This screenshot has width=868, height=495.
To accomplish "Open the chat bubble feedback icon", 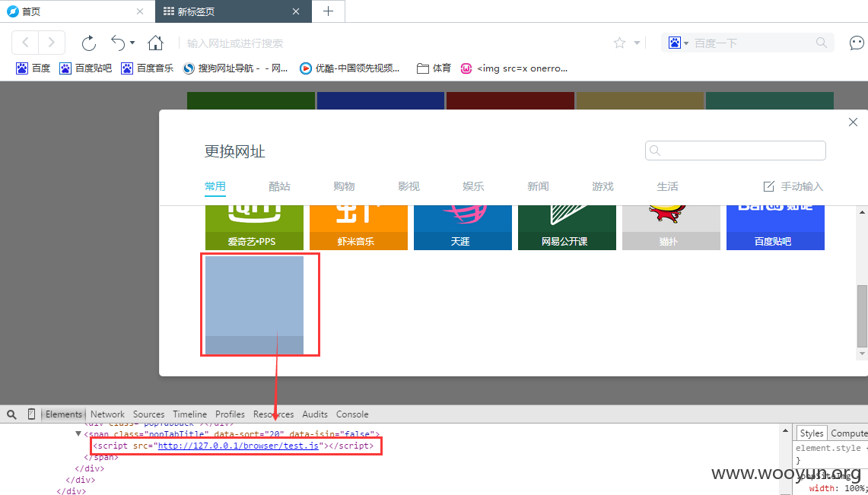I will click(857, 43).
